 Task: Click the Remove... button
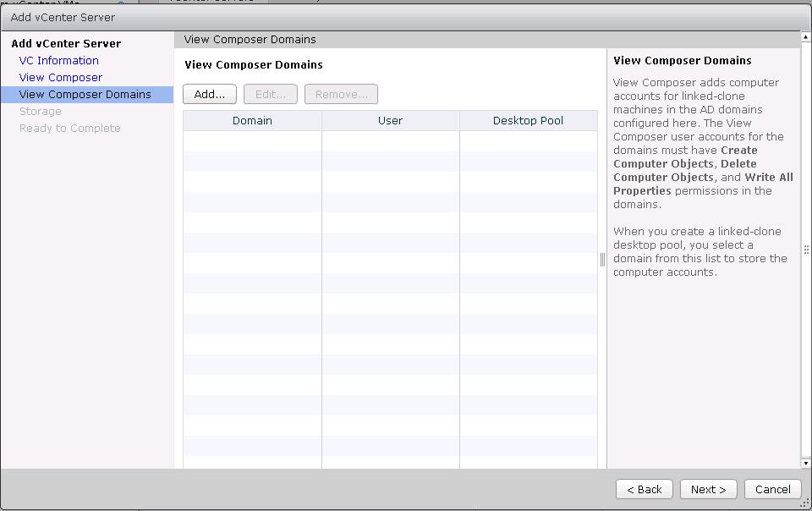341,94
